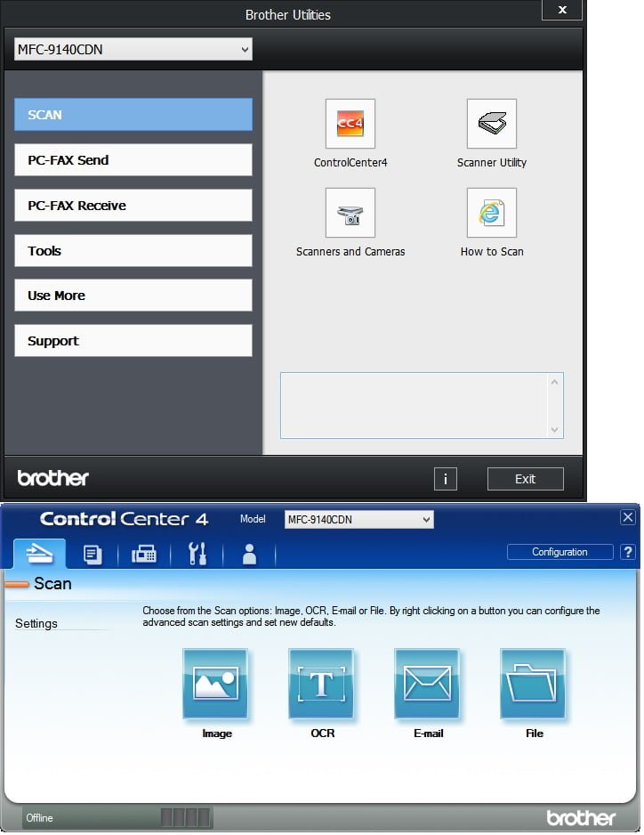Select the Tools category
This screenshot has height=835, width=644.
click(x=133, y=250)
